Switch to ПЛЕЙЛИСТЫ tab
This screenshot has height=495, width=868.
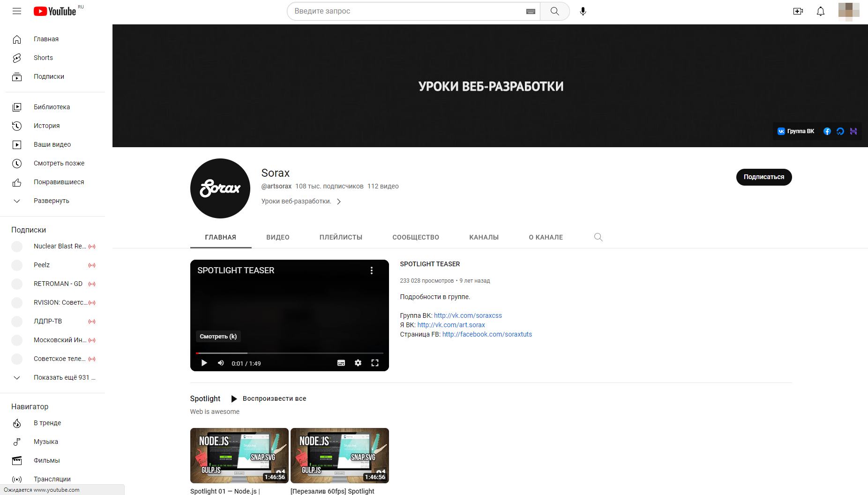(341, 237)
